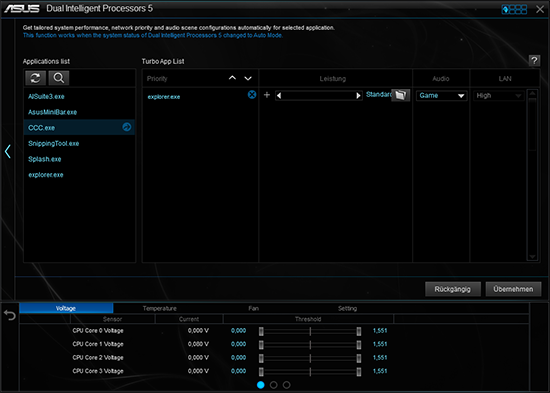Click the Threshold column header
The width and height of the screenshot is (550, 393).
pyautogui.click(x=308, y=319)
